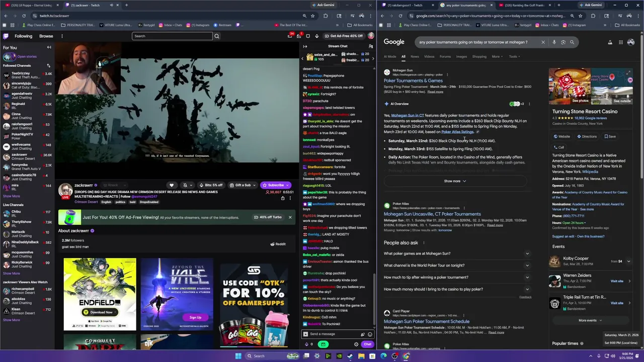This screenshot has height=362, width=644.
Task: Open zackrawrr Reddit link
Action: (278, 244)
